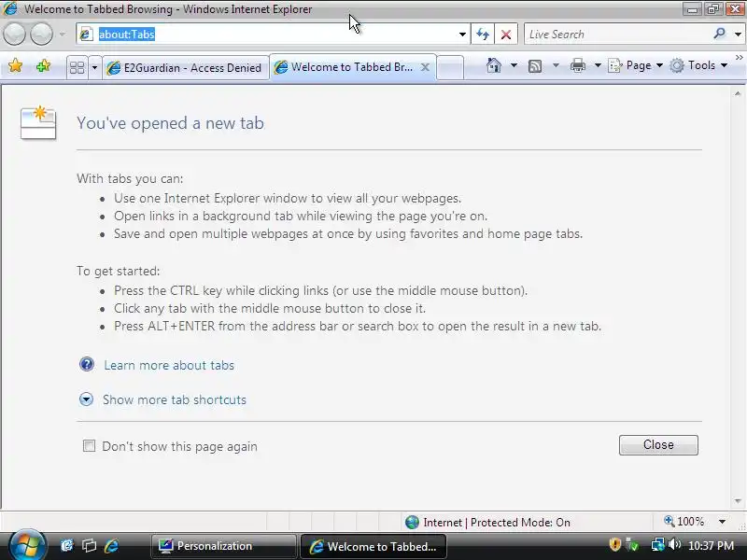Open recent pages dropdown next to Forward
This screenshot has width=747, height=560.
(62, 35)
